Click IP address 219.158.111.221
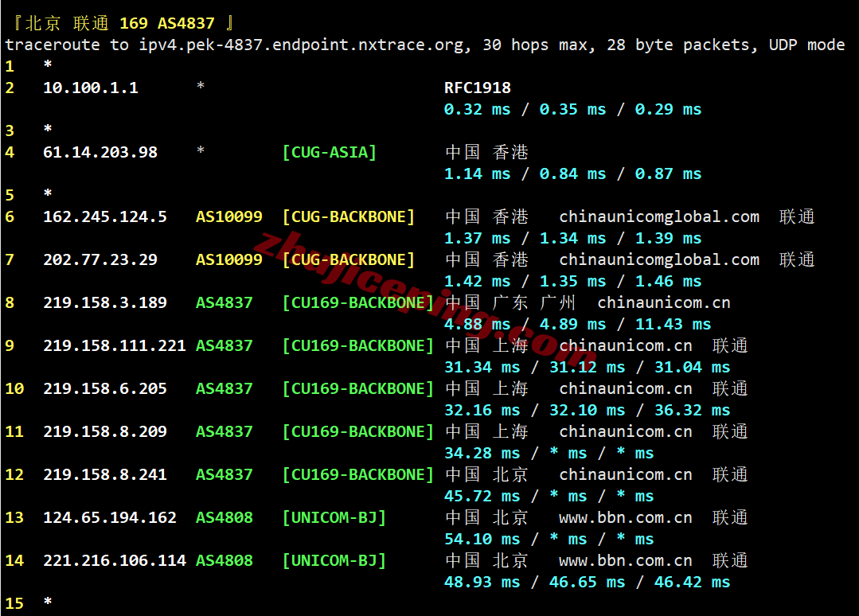Viewport: 859px width, 616px height. coord(115,345)
